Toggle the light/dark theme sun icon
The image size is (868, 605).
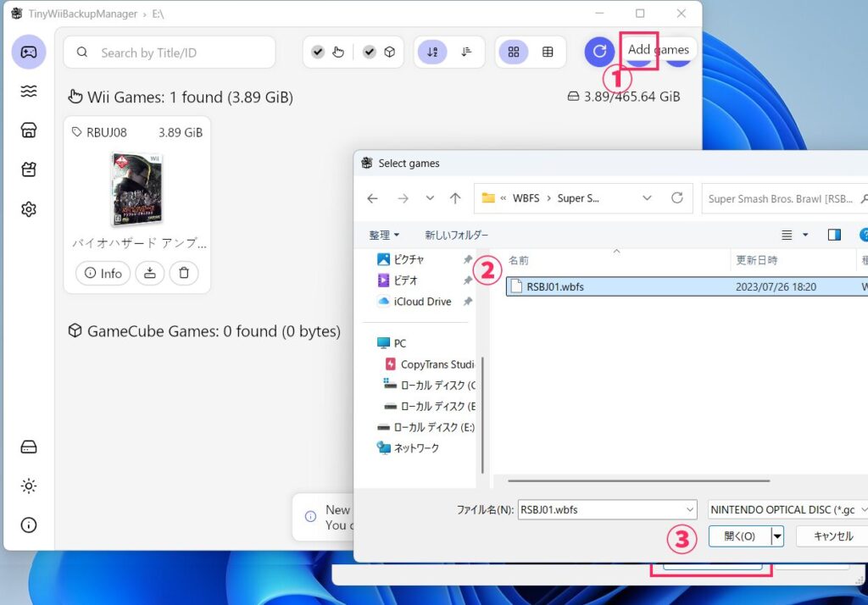tap(29, 486)
